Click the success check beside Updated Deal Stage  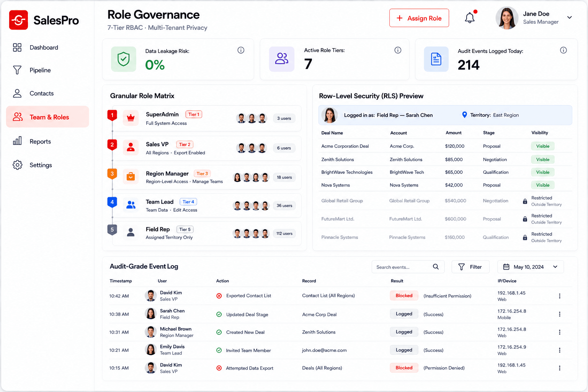click(219, 314)
